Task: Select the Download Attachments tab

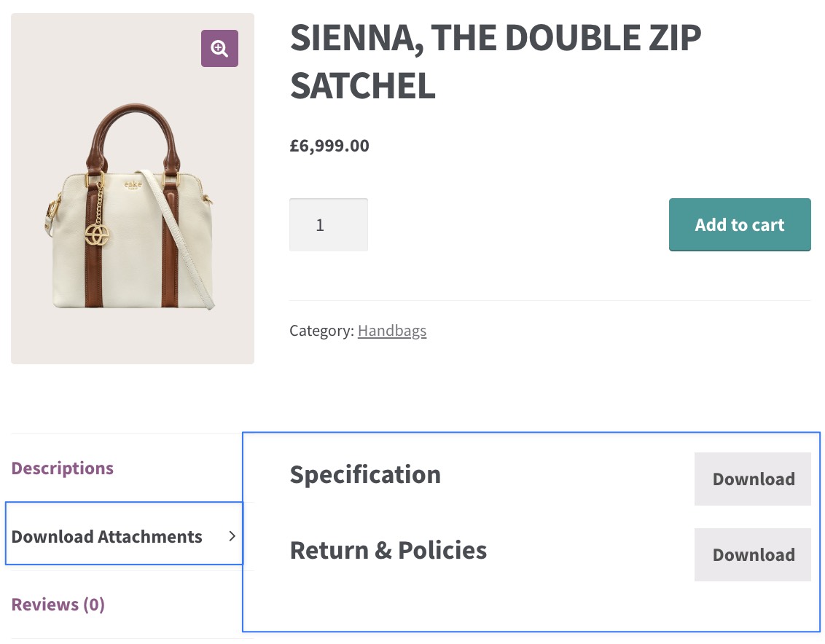Action: [107, 537]
